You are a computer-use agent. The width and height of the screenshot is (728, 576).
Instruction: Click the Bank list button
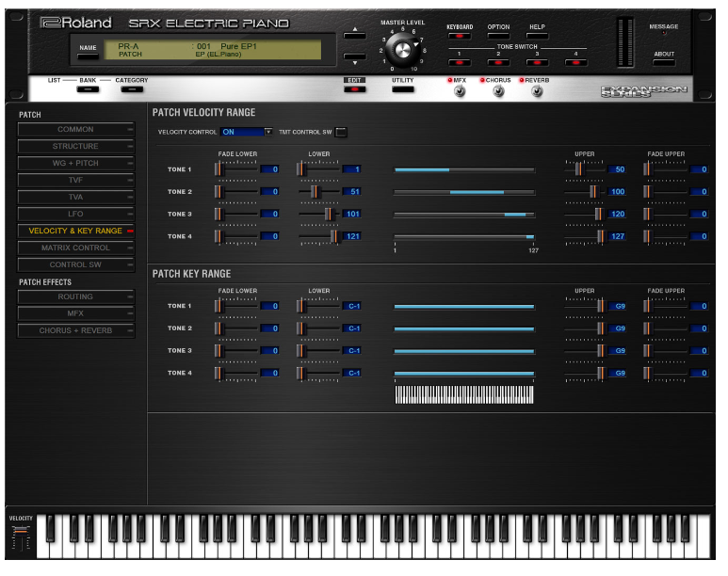click(x=88, y=89)
